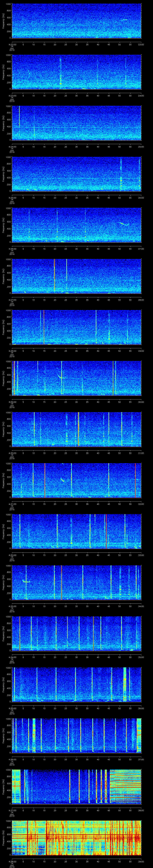Viewport: 153px width, 868px height.
Task: Click the '4:34:00' start time label
Action: 12,657
